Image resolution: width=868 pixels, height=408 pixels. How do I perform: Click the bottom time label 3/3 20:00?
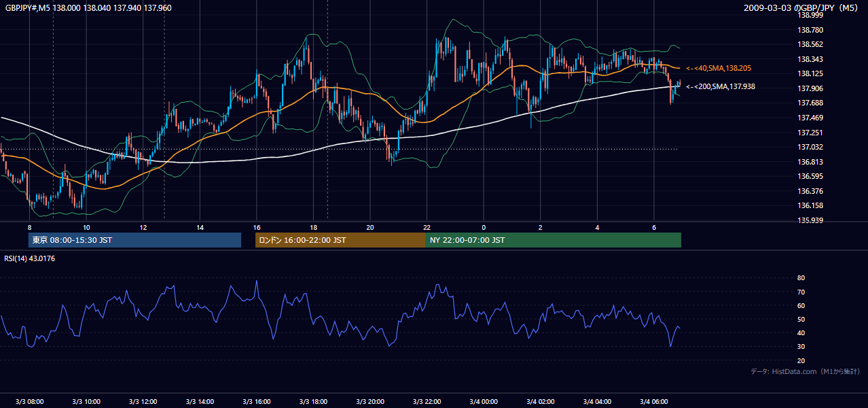click(370, 401)
